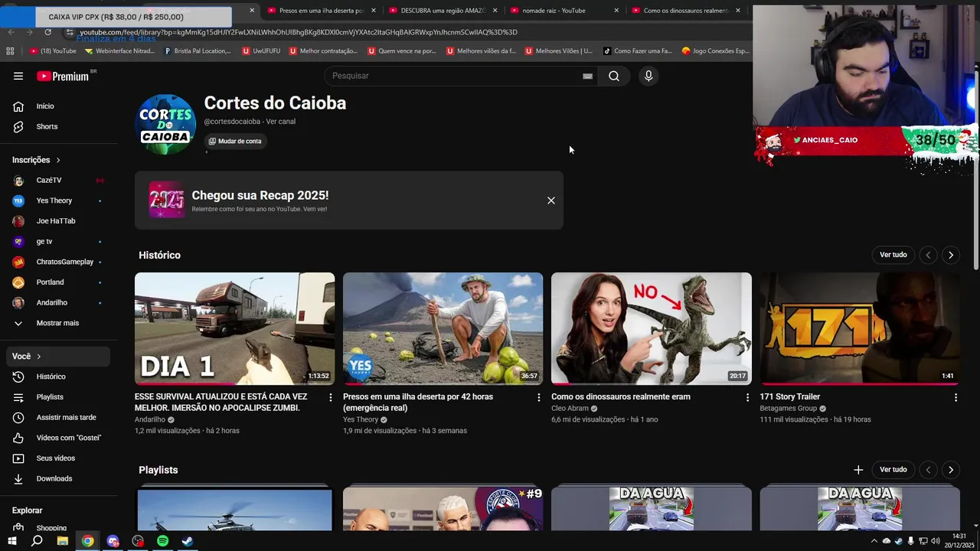Open Spotify from the taskbar
Viewport: 980px width, 551px height.
[x=162, y=541]
